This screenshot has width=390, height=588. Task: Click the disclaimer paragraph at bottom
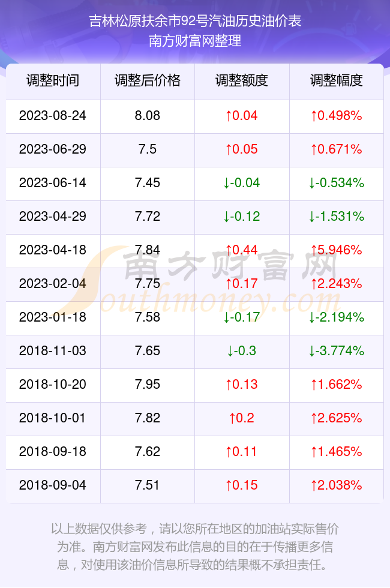pos(195,547)
